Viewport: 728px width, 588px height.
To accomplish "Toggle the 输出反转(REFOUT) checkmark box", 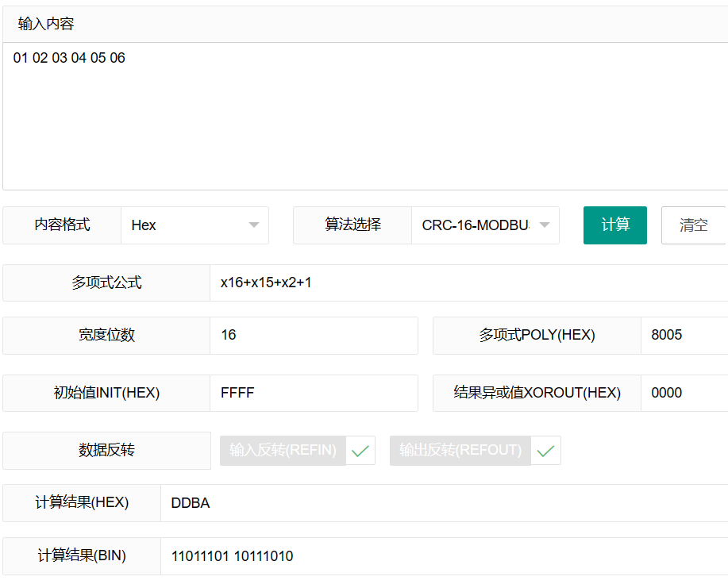I will [x=545, y=451].
